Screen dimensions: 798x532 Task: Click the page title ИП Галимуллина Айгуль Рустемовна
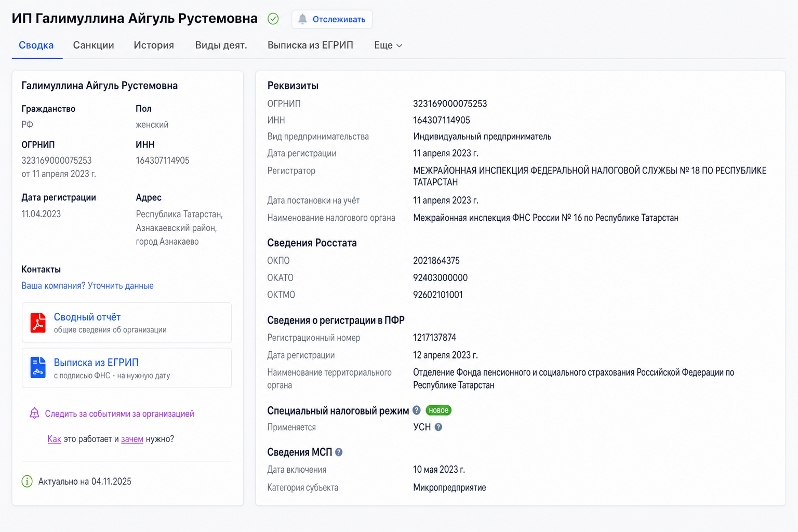135,18
